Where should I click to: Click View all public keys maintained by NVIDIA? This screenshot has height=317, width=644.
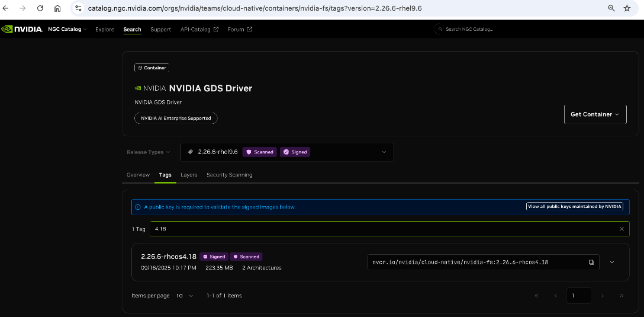(574, 206)
